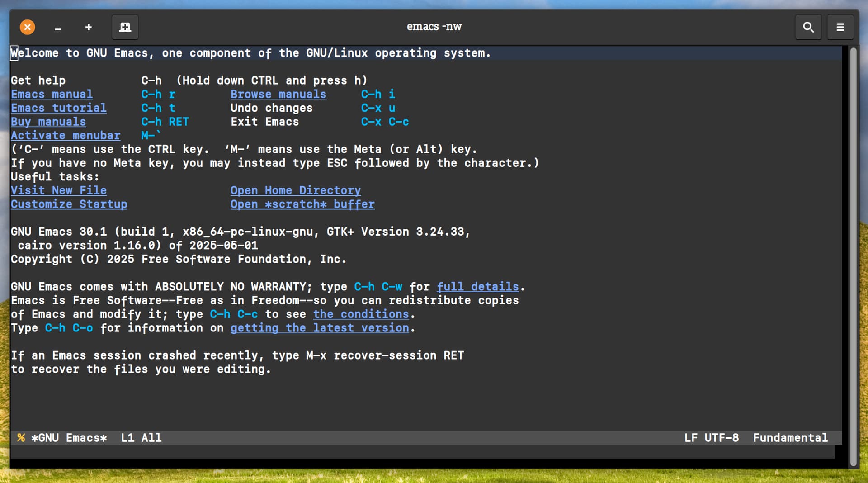Click the Visit New File link

coord(59,190)
